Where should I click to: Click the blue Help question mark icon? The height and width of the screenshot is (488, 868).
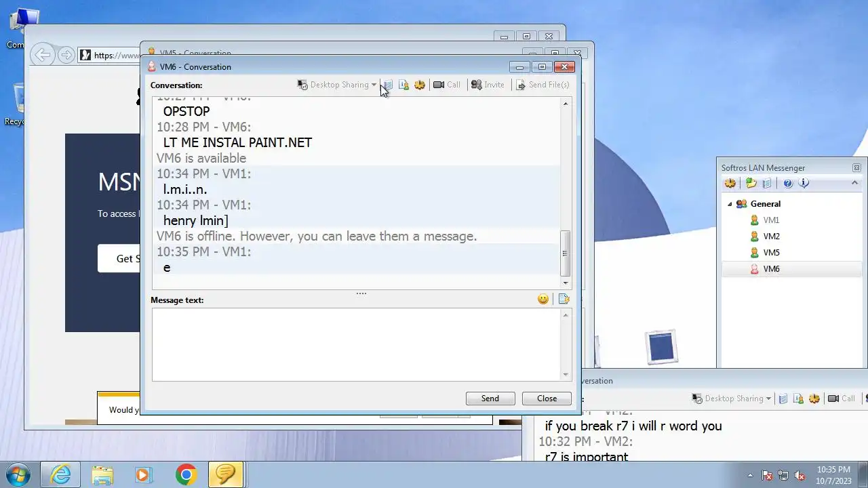click(x=788, y=183)
